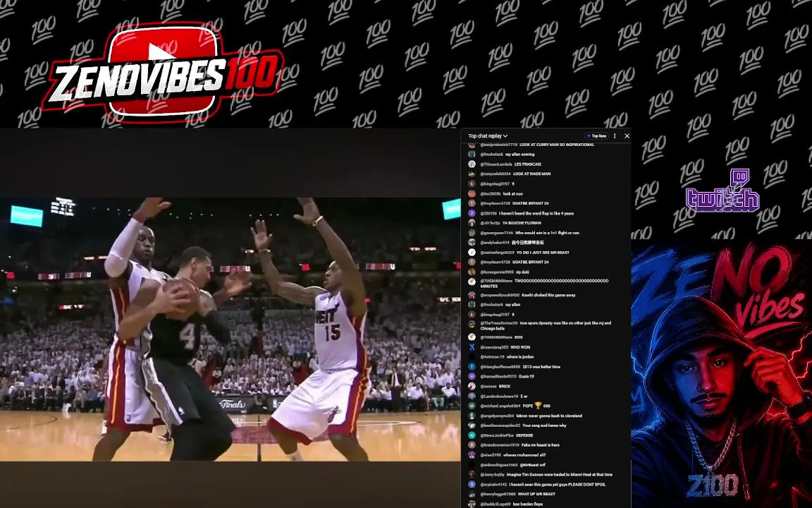812x508 pixels.
Task: Click the Top fans button
Action: click(x=596, y=135)
